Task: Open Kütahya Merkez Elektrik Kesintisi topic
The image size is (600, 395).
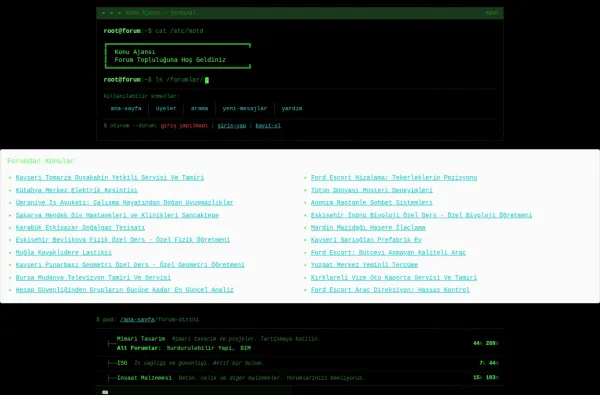Action: [x=77, y=190]
